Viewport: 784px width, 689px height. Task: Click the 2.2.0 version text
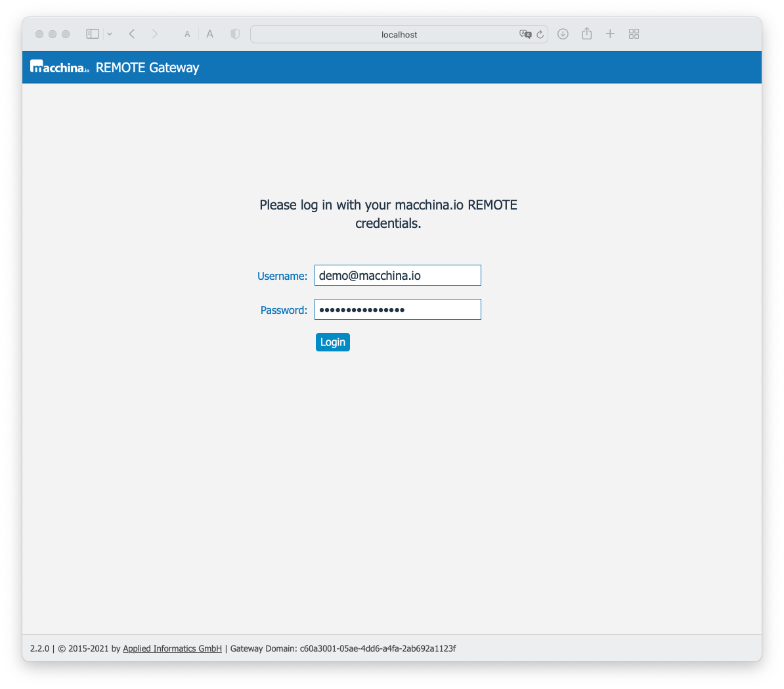point(39,648)
